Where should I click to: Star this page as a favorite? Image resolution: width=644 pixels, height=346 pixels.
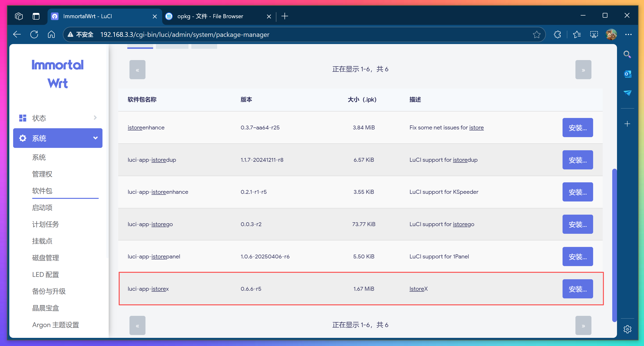click(x=537, y=34)
